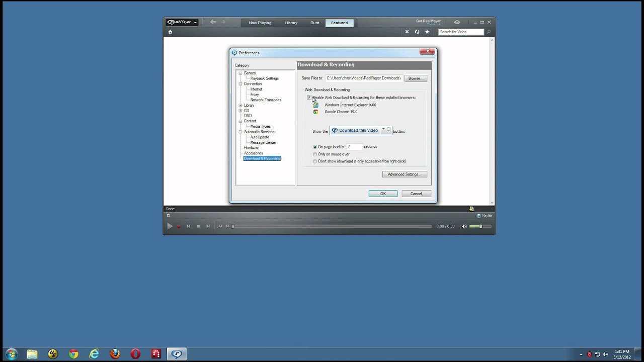Go back with the left arrow in RealPlayer
The height and width of the screenshot is (362, 644).
click(x=213, y=22)
